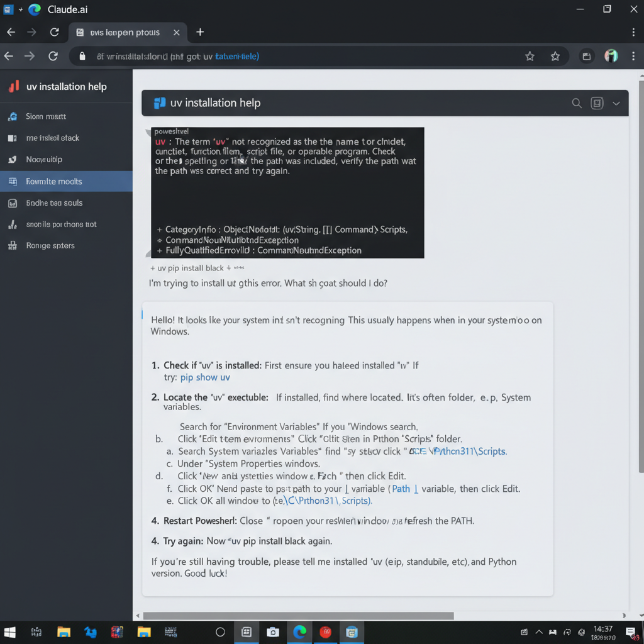This screenshot has width=644, height=644.
Task: Open the collections icon in browser toolbar
Action: [587, 56]
